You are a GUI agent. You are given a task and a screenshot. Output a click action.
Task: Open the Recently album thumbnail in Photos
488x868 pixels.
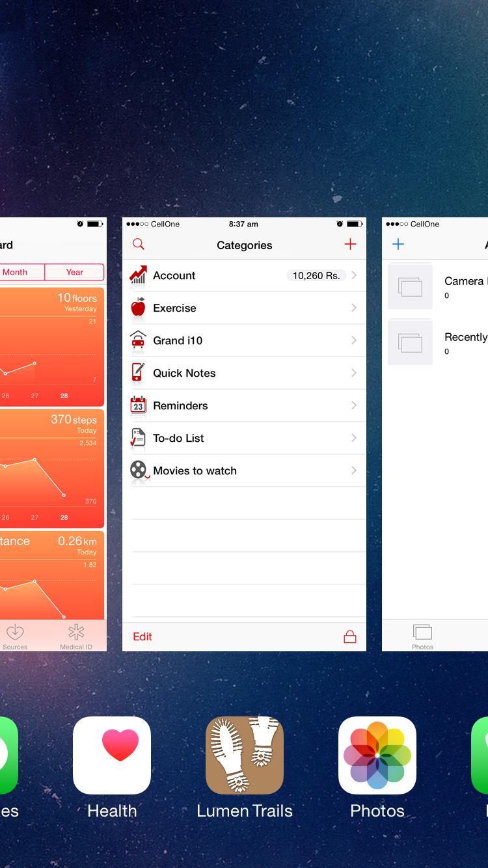(410, 342)
